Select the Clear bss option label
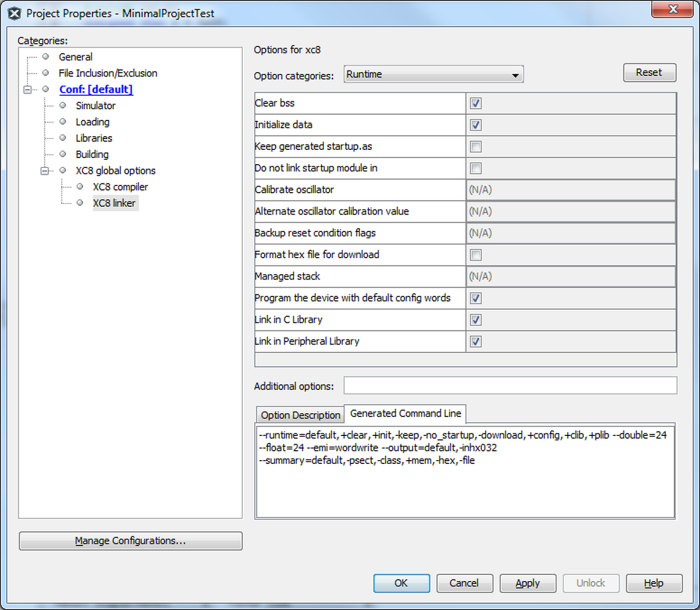Viewport: 700px width, 610px height. click(x=275, y=103)
